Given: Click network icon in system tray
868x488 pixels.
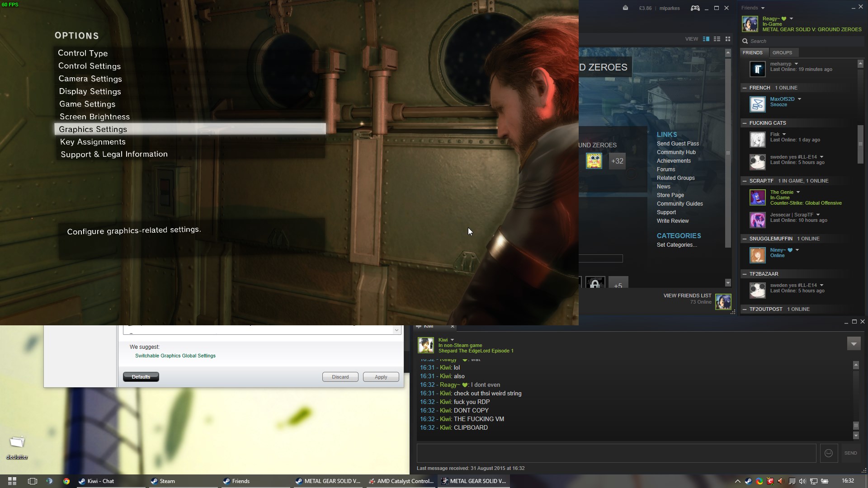Looking at the screenshot, I should click(813, 481).
